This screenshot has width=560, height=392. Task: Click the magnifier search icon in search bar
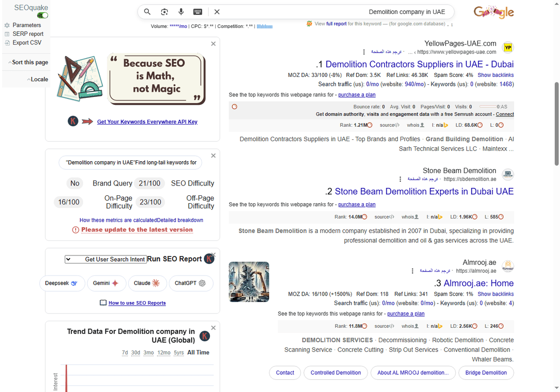147,12
